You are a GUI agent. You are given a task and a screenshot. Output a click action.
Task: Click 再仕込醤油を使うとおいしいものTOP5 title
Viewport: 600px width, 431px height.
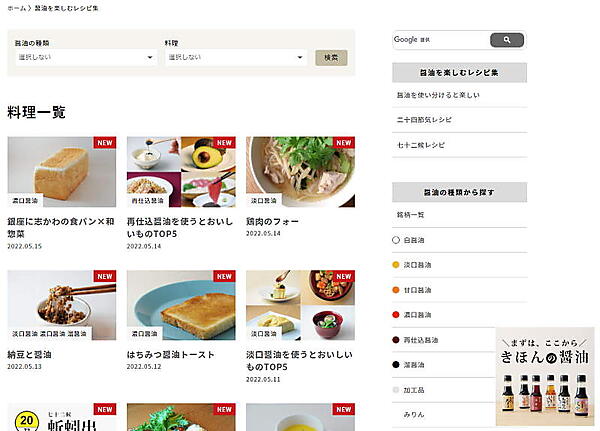point(179,227)
